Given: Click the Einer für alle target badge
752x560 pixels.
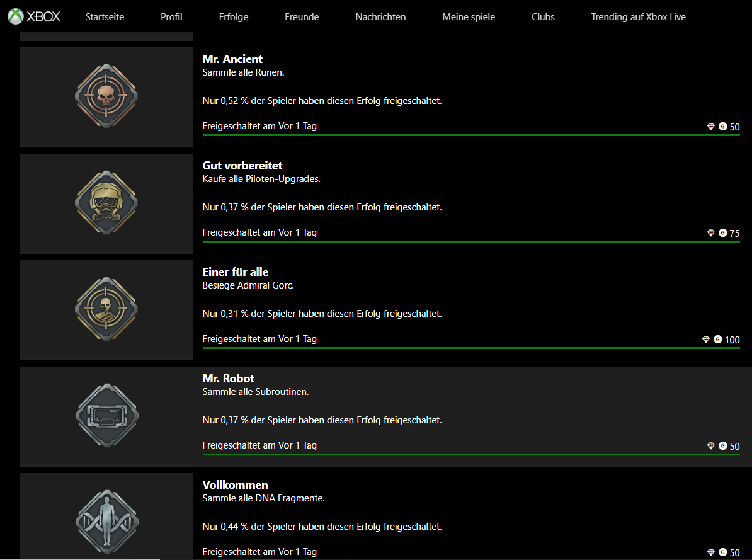Looking at the screenshot, I should pos(106,309).
